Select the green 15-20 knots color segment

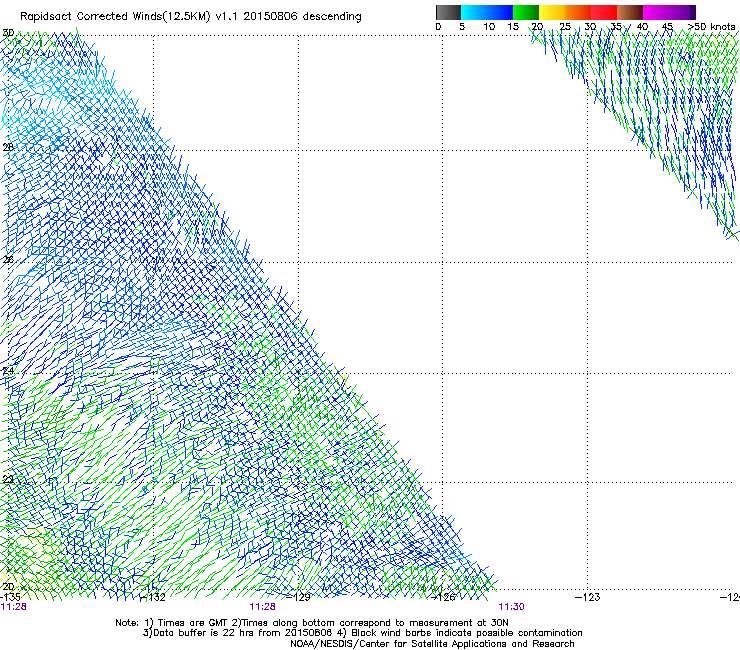tap(526, 12)
